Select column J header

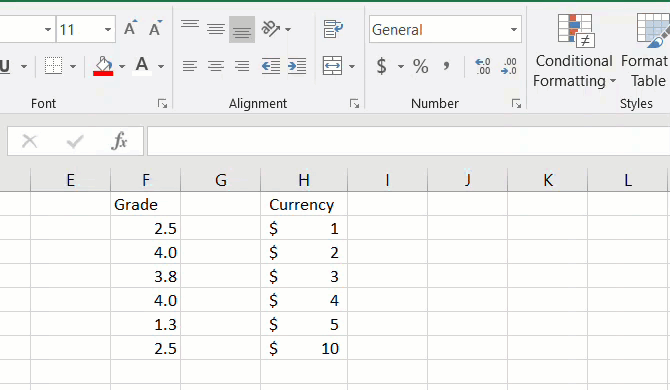point(467,180)
